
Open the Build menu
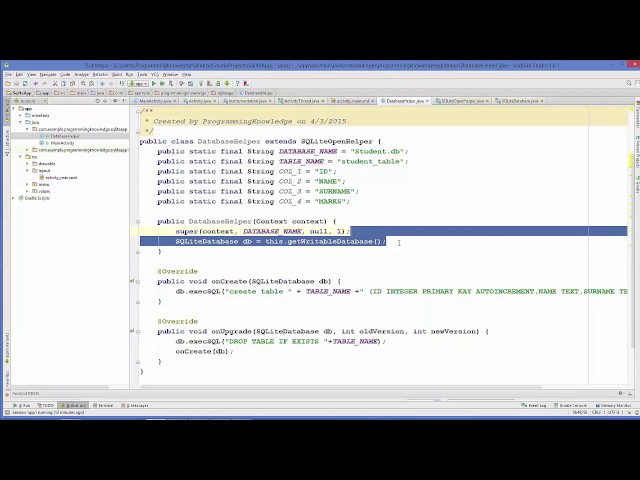click(x=117, y=75)
